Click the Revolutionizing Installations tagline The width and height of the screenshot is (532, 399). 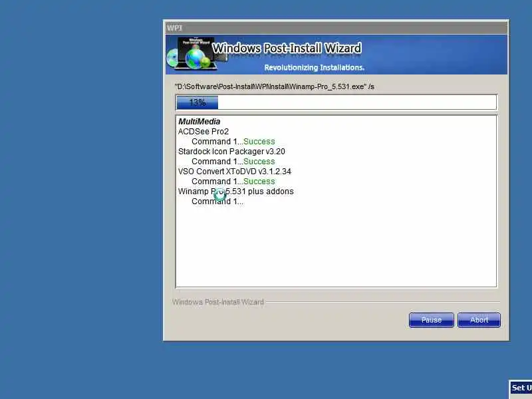pyautogui.click(x=314, y=68)
